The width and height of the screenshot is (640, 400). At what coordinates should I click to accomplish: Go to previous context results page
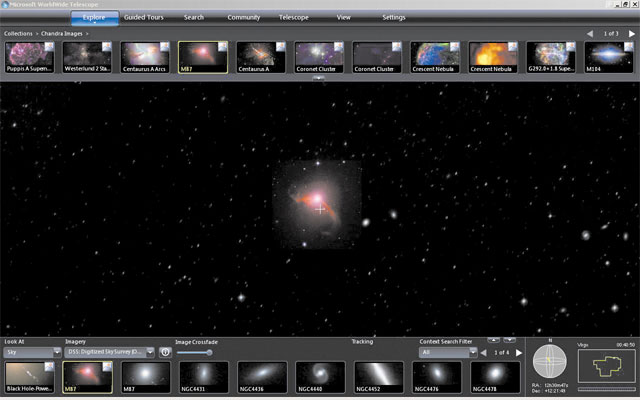coord(484,353)
